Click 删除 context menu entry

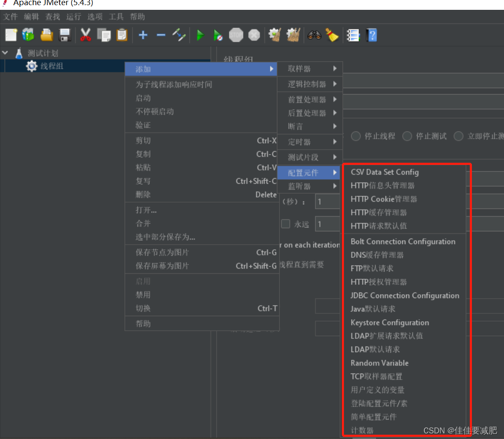tap(202, 194)
